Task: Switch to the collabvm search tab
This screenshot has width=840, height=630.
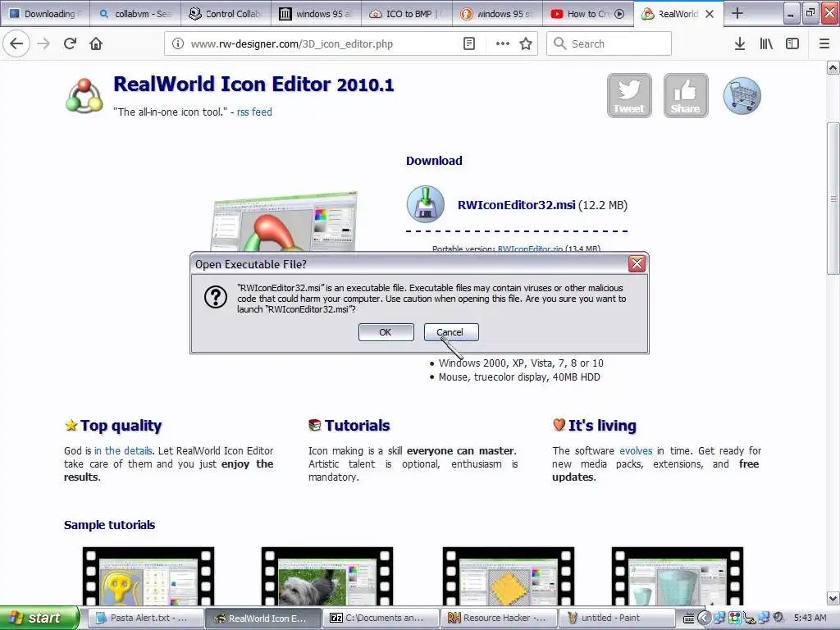Action: tap(135, 14)
